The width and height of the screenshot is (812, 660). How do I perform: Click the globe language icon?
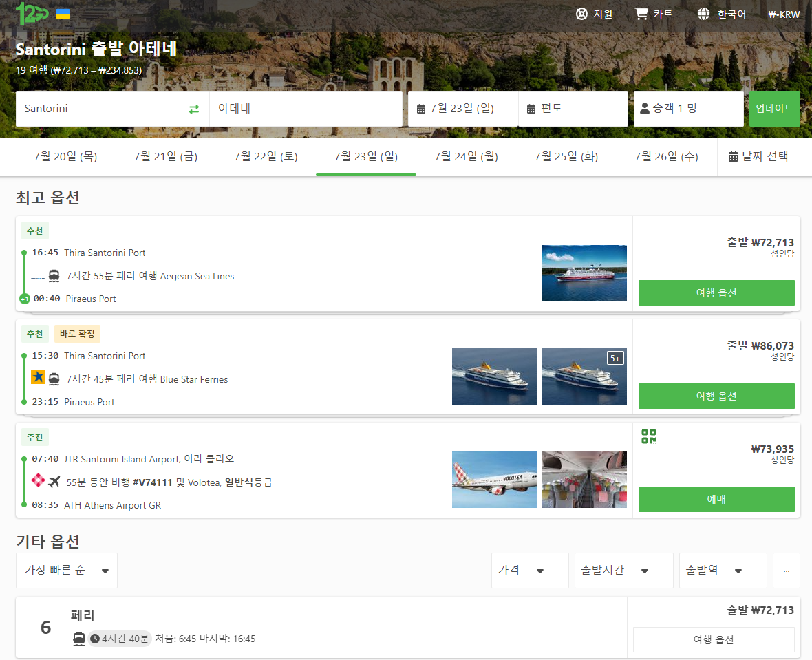point(703,14)
